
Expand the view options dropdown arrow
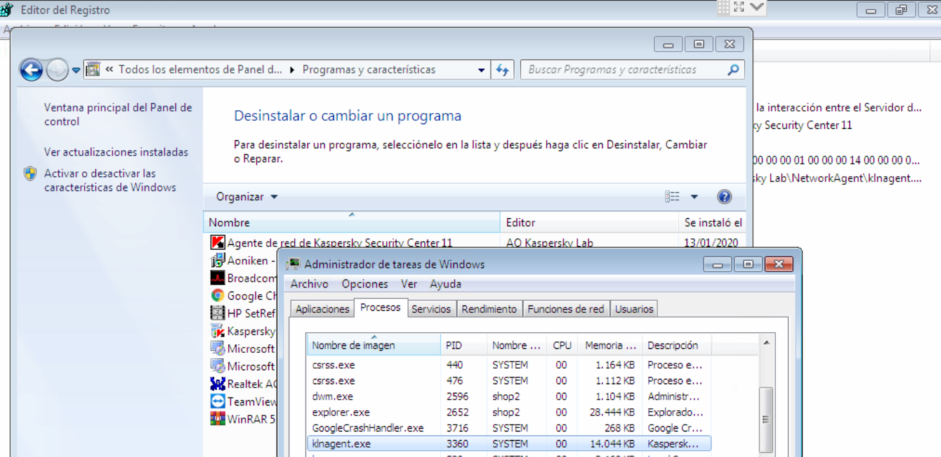[x=694, y=197]
